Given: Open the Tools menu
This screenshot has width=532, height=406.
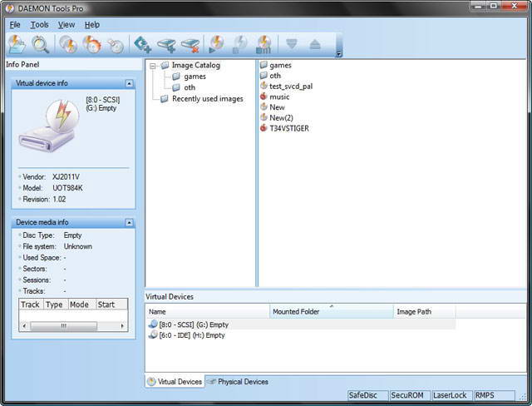Looking at the screenshot, I should point(39,25).
